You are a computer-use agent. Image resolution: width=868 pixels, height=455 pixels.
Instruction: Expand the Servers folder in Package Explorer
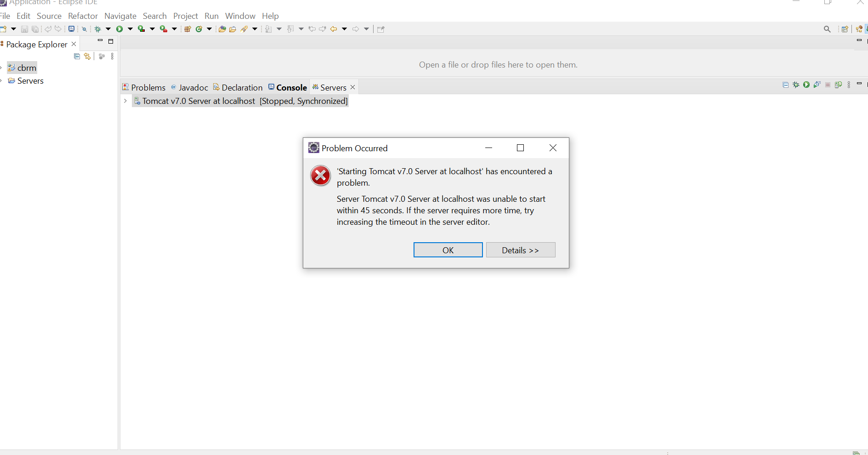tap(1, 81)
